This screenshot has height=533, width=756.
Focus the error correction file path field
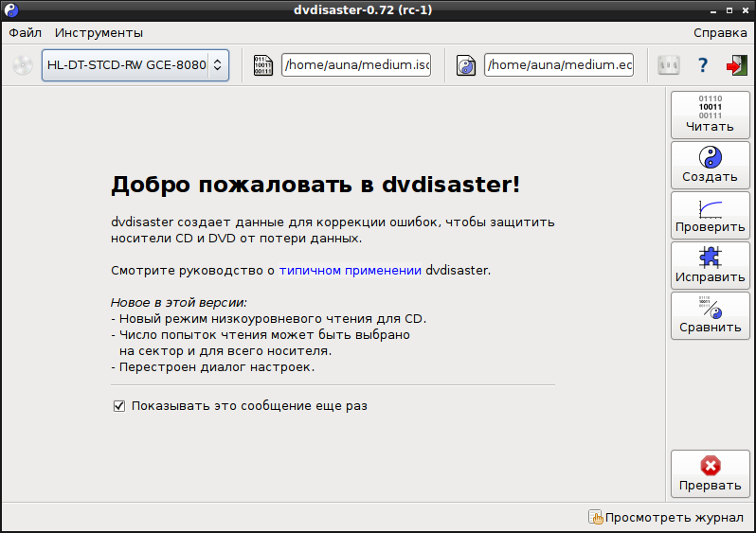click(x=559, y=65)
